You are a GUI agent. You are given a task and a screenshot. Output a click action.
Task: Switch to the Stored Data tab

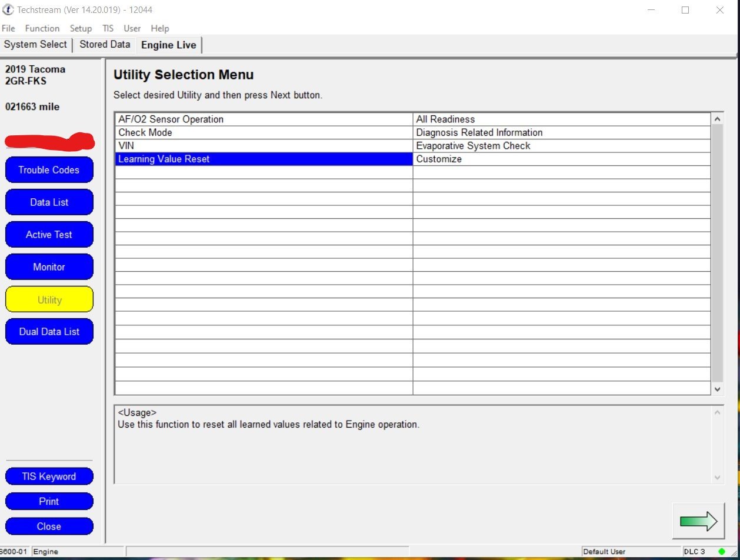coord(105,45)
